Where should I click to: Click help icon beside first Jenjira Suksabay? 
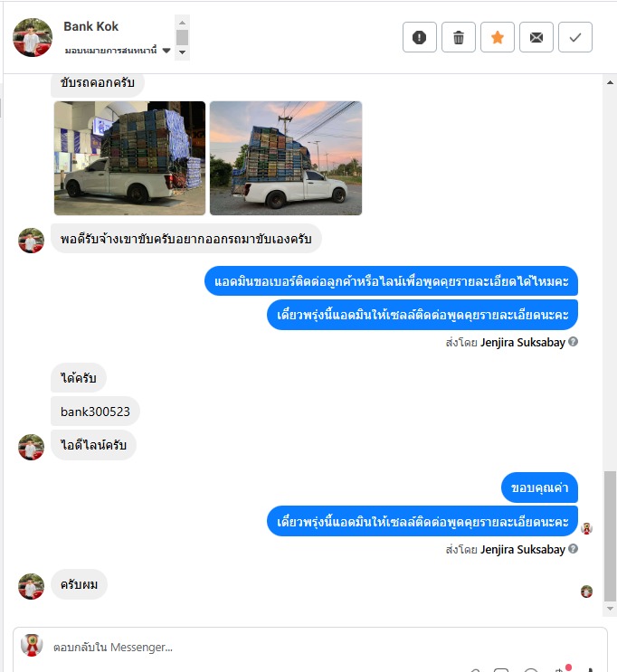(x=574, y=342)
